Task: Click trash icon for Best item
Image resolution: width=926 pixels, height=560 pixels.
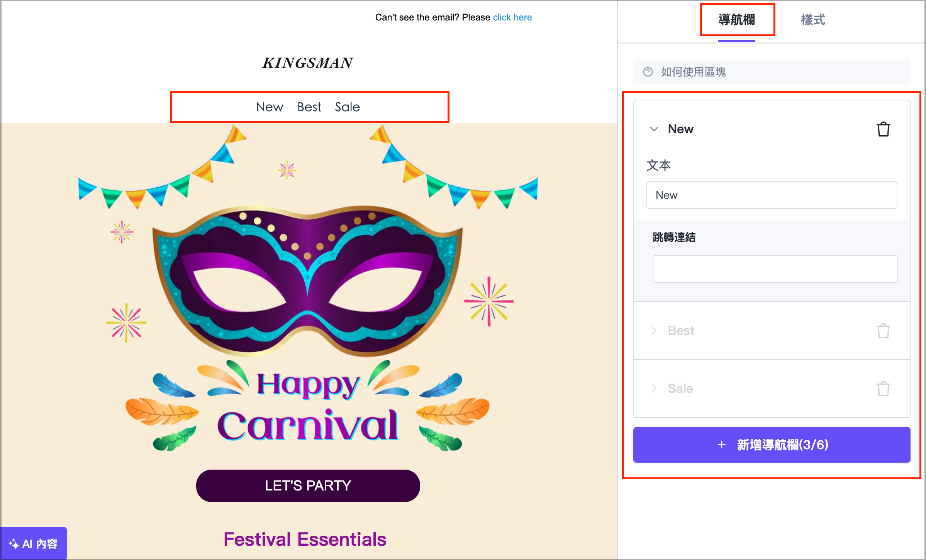Action: click(x=883, y=331)
